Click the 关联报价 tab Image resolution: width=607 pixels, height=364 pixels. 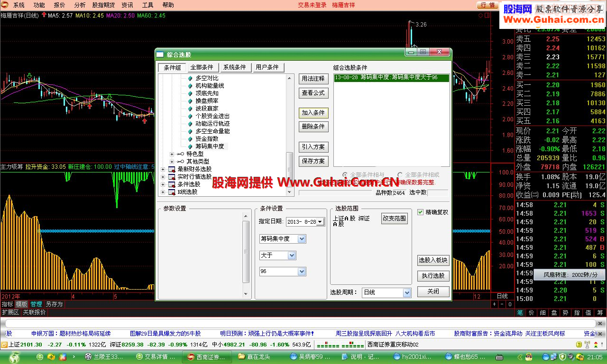(34, 312)
